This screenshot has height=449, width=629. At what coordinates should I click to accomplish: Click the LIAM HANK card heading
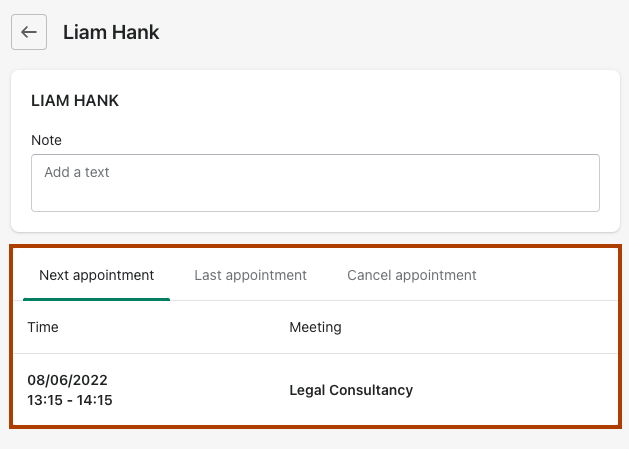[x=76, y=101]
